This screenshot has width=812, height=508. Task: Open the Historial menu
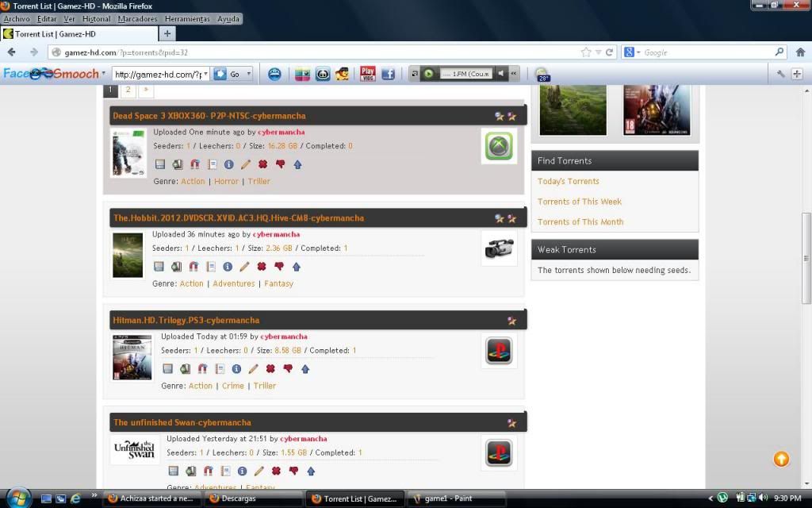pyautogui.click(x=96, y=19)
